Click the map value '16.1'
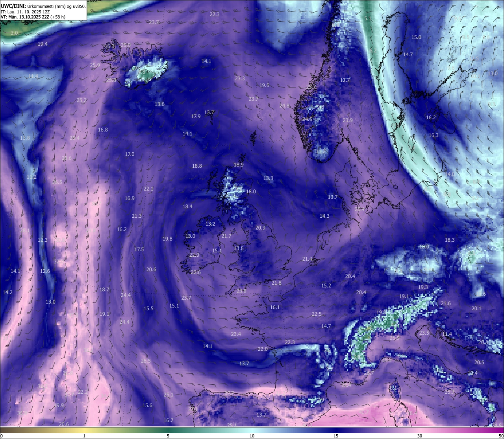Screen dimensions: 504x439 click(275, 307)
